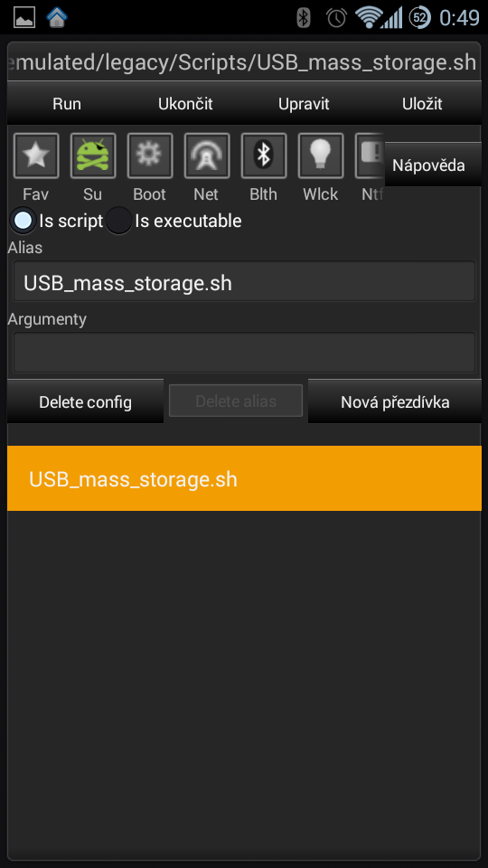The height and width of the screenshot is (868, 488).
Task: Toggle the Net antenna icon
Action: tap(207, 156)
